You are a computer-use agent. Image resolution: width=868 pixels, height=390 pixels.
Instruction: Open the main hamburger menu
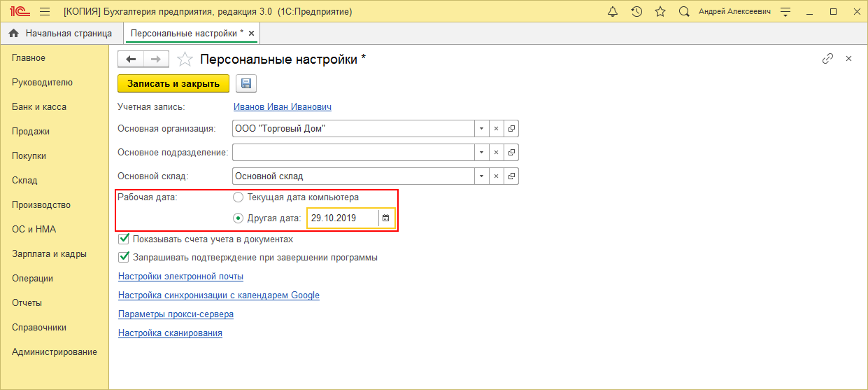tap(45, 12)
